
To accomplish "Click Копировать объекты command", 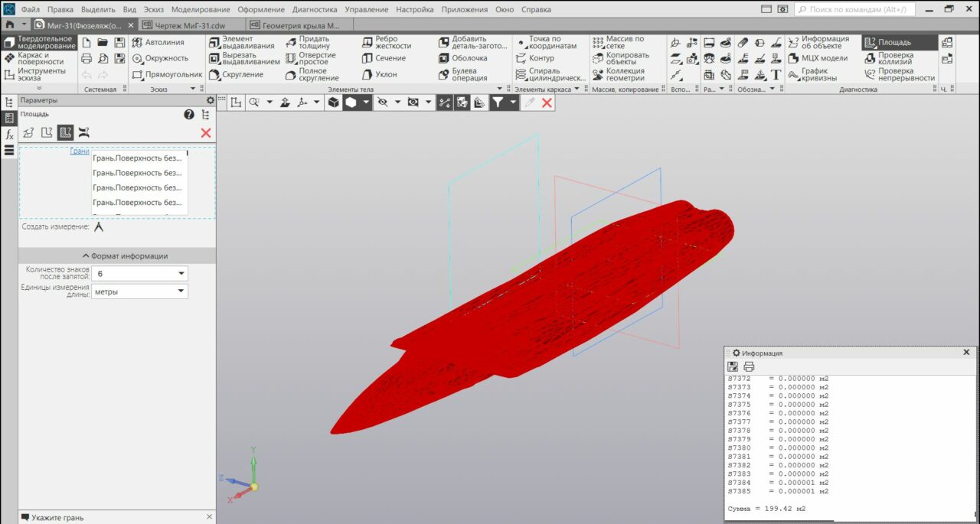I will point(620,58).
